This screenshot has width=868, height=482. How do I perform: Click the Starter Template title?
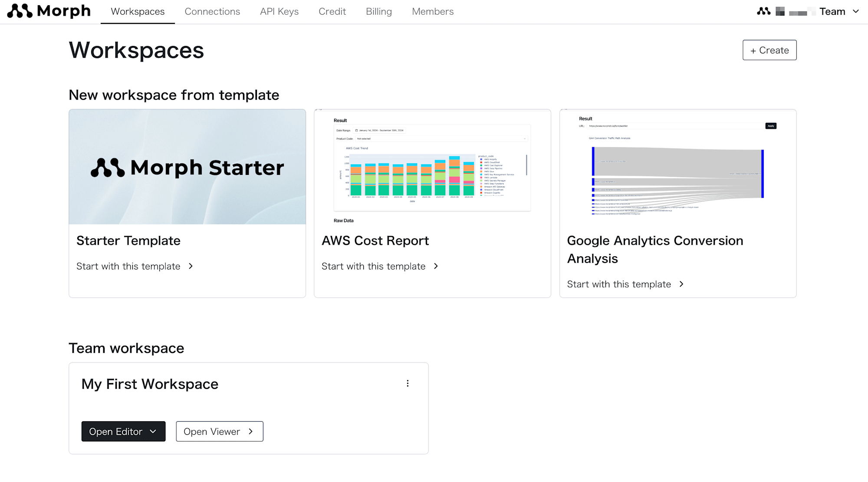pyautogui.click(x=128, y=241)
